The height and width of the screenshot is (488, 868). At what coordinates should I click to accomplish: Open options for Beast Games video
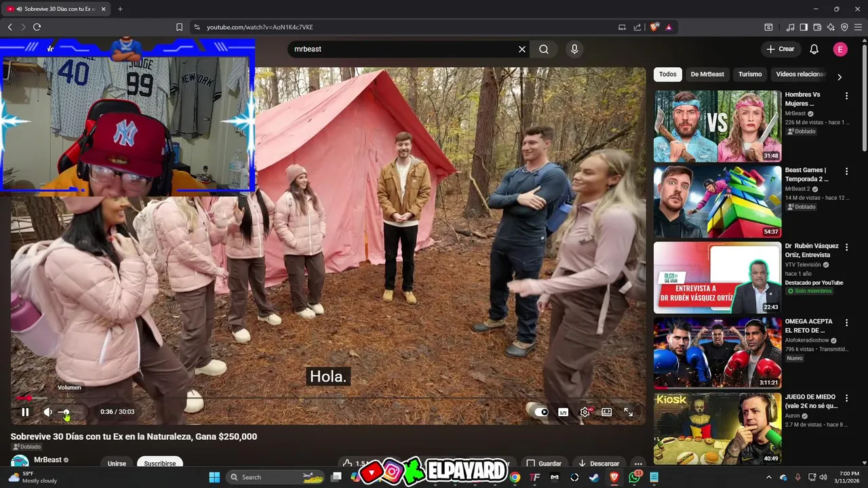tap(846, 171)
